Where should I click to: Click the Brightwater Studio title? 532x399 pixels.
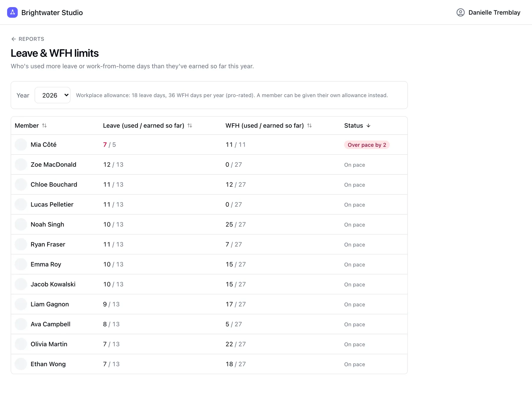52,12
